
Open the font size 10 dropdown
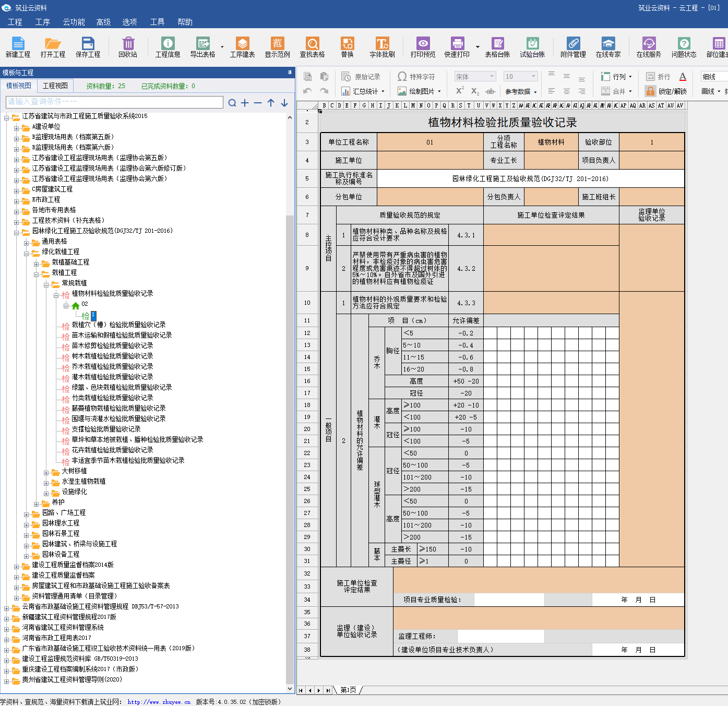[x=533, y=76]
